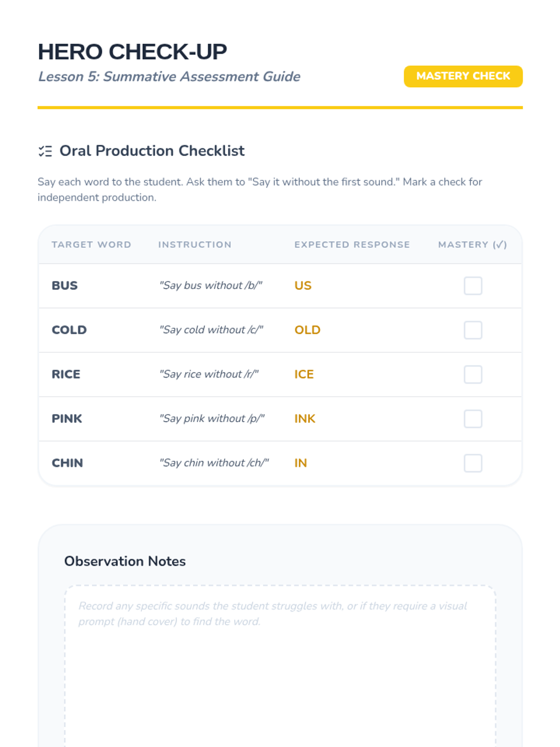
Task: Click the MASTERY (✓) column header
Action: click(472, 245)
